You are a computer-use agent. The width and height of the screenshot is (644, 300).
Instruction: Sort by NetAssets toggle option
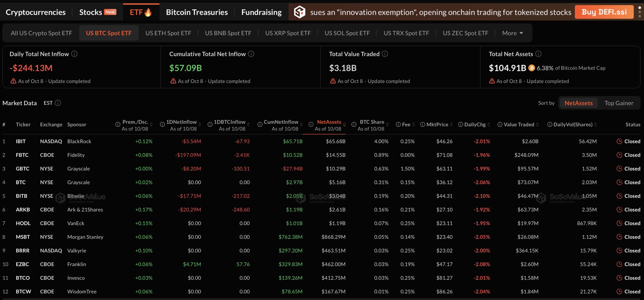(x=579, y=103)
